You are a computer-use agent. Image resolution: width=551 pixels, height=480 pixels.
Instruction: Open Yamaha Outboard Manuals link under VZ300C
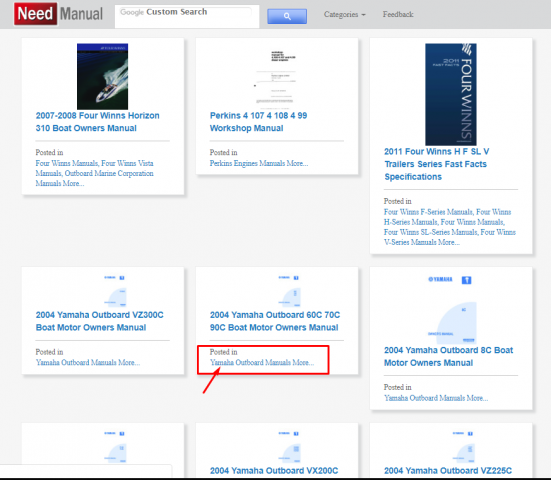76,362
